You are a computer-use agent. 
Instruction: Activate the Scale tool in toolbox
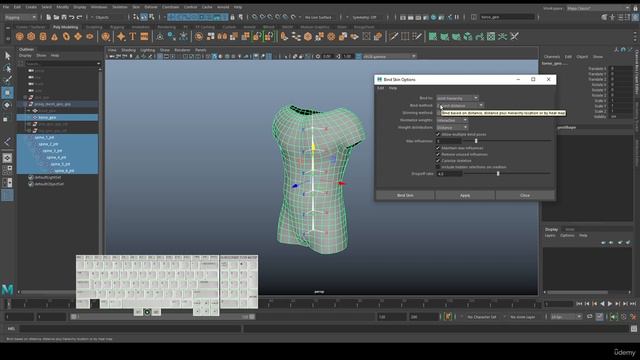7,119
